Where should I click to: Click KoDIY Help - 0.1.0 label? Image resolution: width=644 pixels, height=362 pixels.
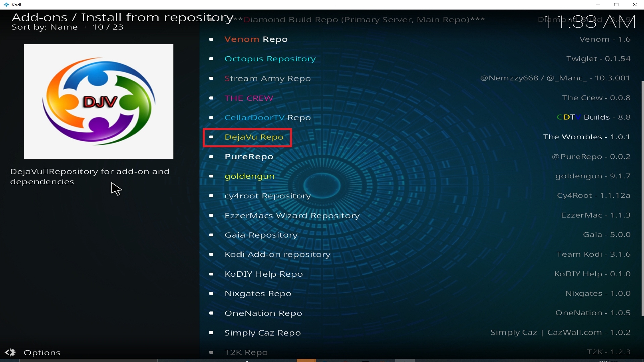[x=592, y=274]
